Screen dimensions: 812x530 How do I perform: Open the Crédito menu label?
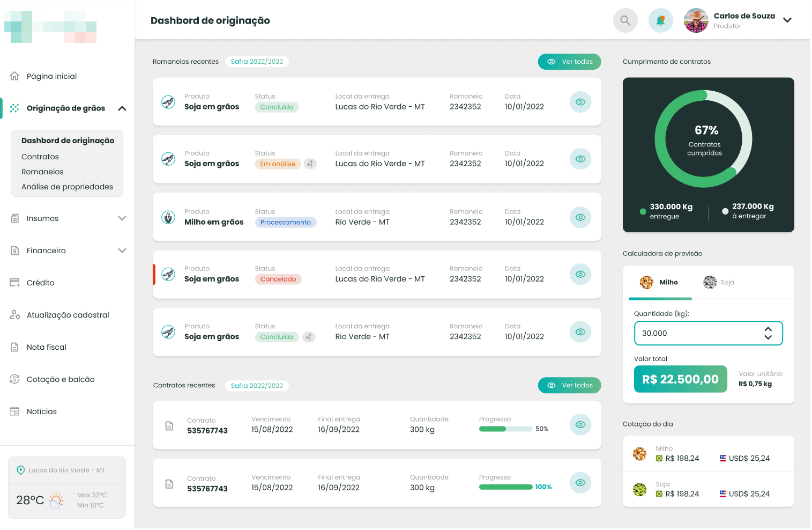tap(41, 283)
